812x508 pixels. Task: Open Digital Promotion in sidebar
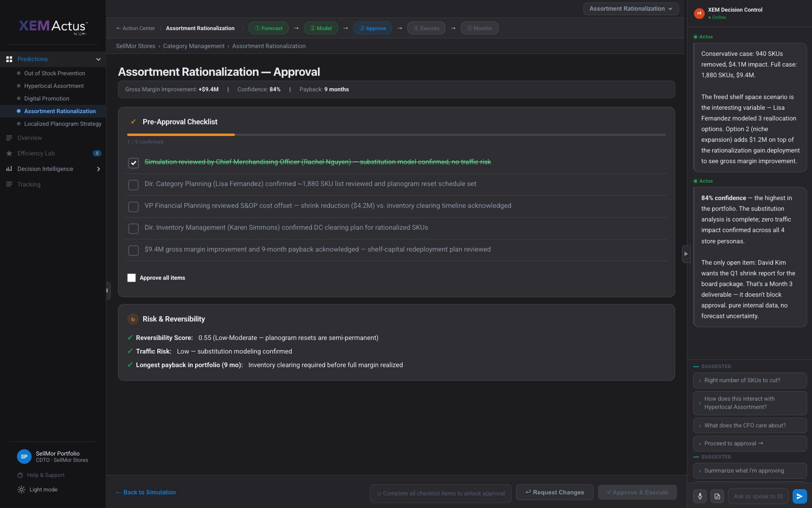click(47, 99)
